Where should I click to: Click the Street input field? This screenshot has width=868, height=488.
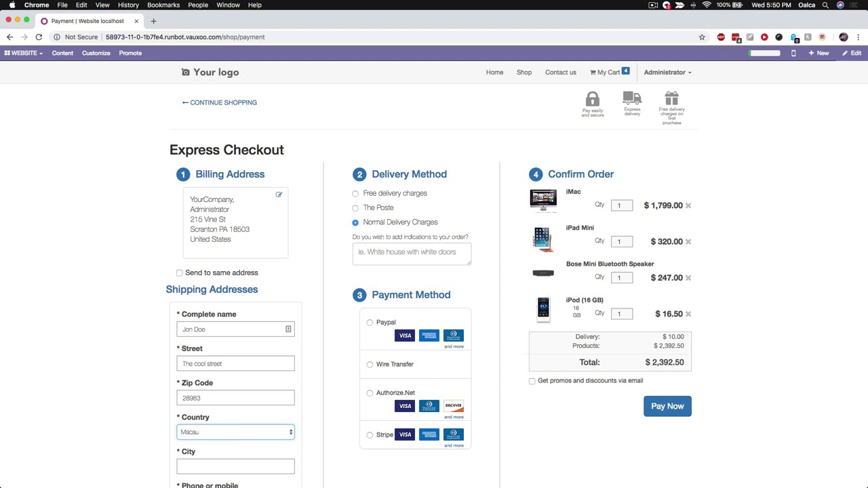[x=235, y=364]
